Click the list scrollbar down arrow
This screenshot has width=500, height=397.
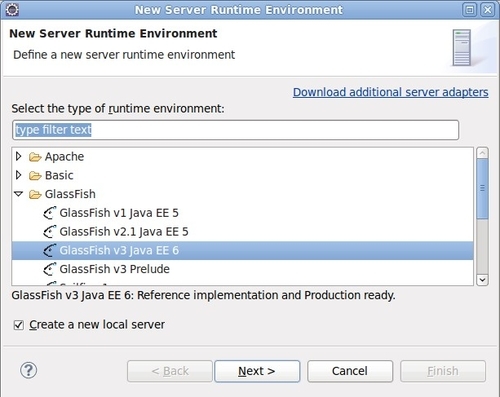click(482, 279)
